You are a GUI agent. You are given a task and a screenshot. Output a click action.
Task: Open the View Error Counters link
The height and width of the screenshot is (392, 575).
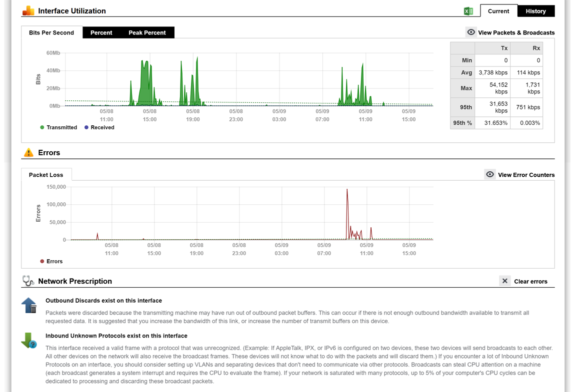click(x=526, y=175)
